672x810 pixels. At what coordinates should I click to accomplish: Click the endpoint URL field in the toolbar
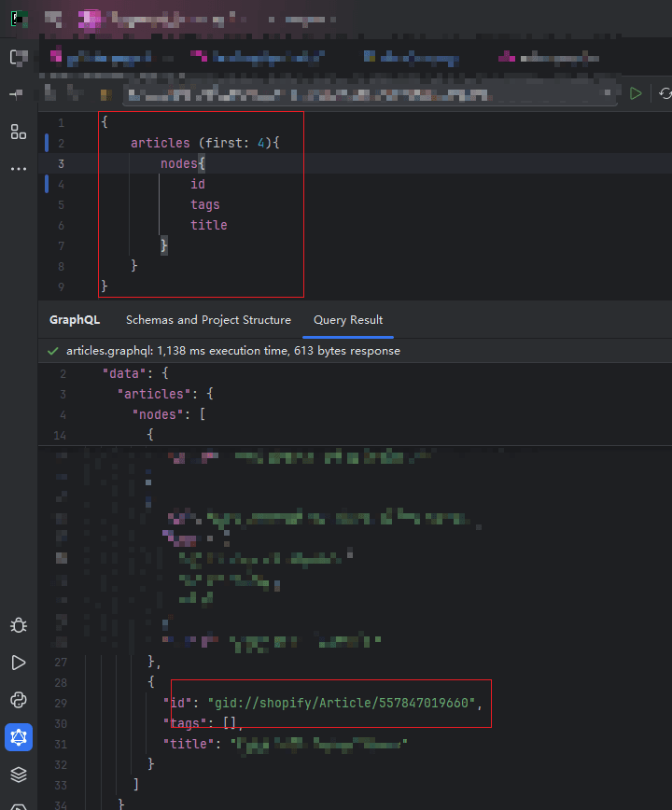click(x=364, y=94)
